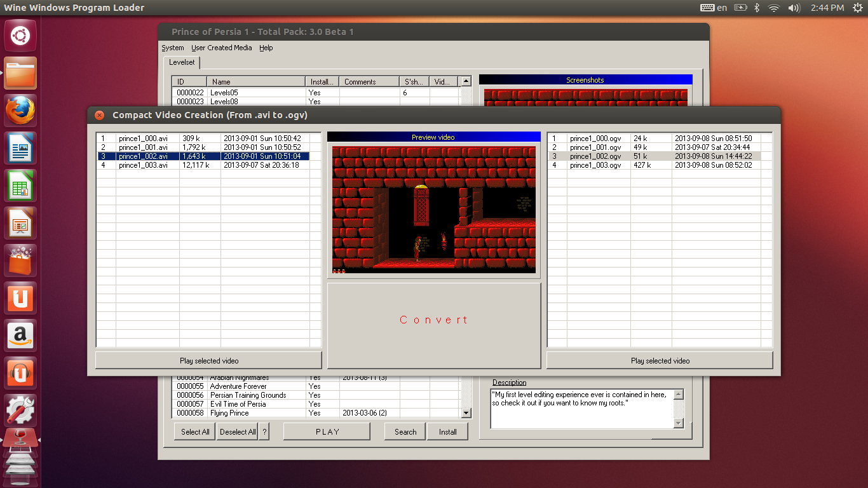
Task: Open the session gear menu
Action: pos(858,8)
